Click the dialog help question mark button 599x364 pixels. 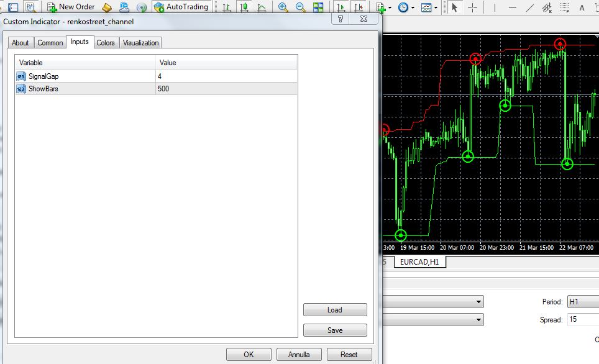click(x=341, y=19)
